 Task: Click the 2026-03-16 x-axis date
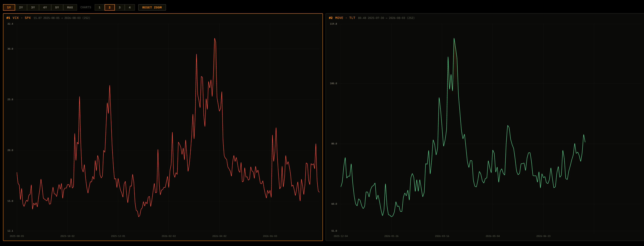[x=442, y=236]
